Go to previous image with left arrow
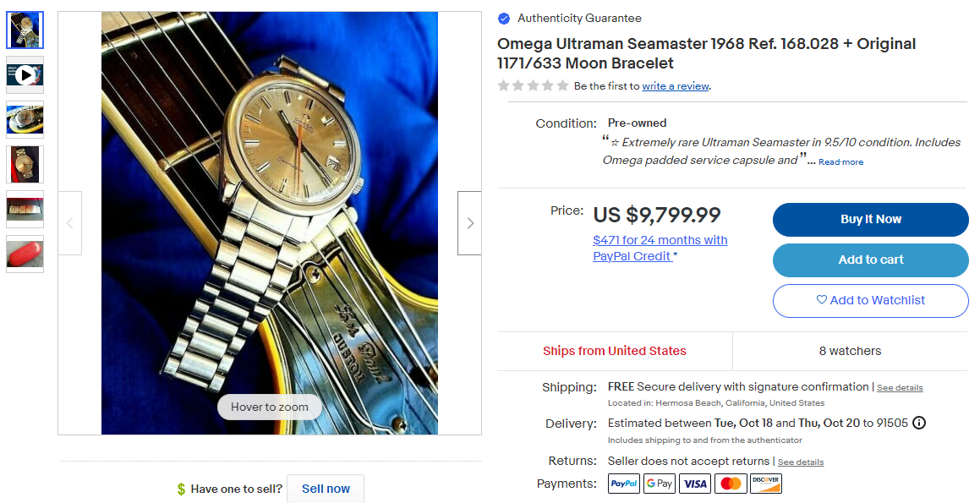 (70, 223)
